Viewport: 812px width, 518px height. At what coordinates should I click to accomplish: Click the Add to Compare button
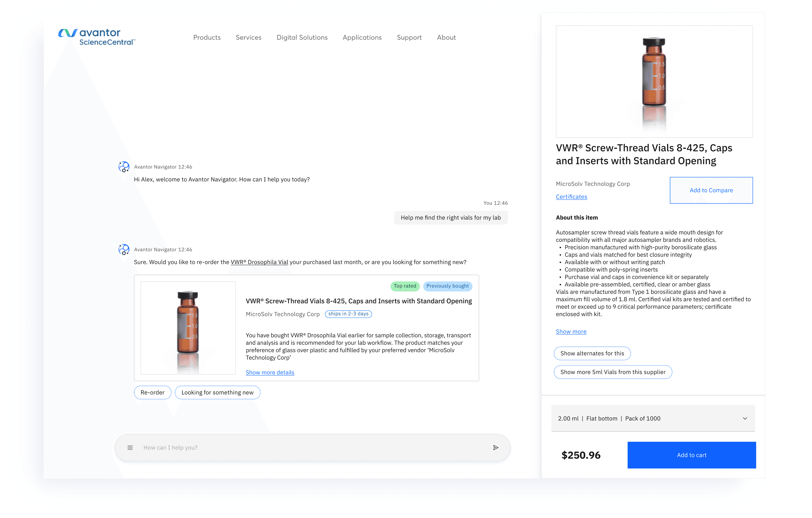711,190
